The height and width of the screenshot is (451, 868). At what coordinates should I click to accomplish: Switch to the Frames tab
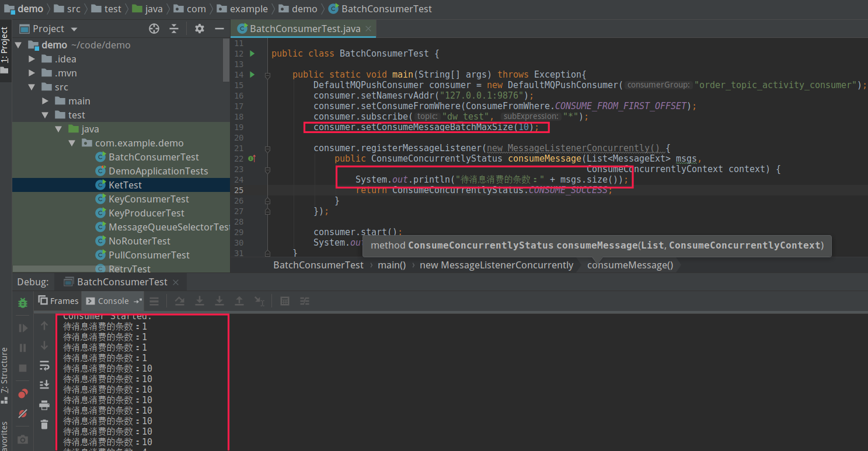(58, 301)
